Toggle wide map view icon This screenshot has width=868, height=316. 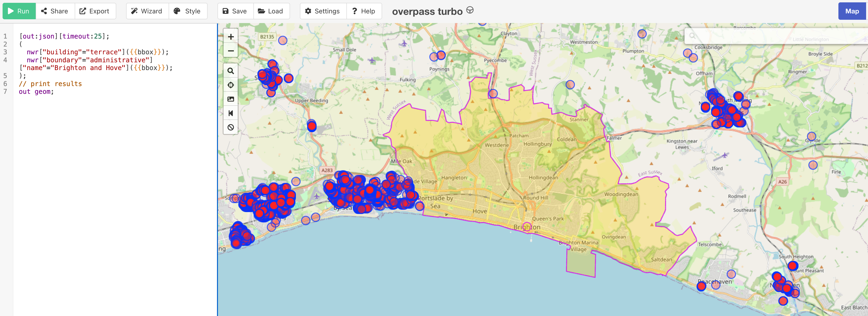[x=231, y=113]
